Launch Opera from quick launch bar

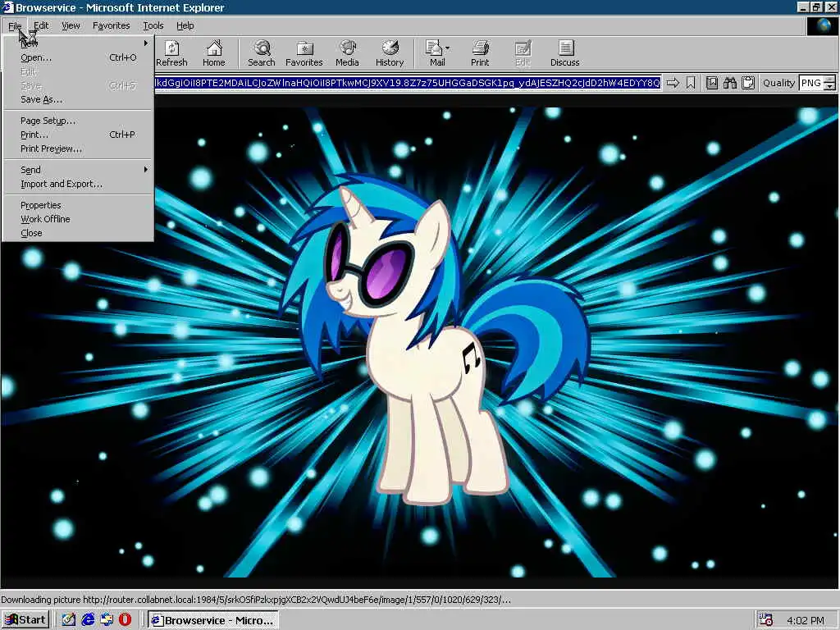(126, 620)
